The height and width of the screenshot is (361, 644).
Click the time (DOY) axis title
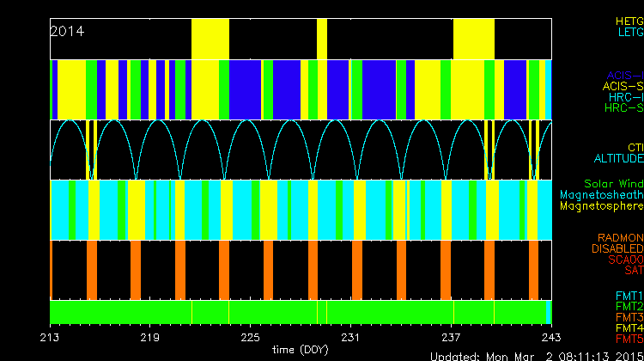[x=300, y=350]
